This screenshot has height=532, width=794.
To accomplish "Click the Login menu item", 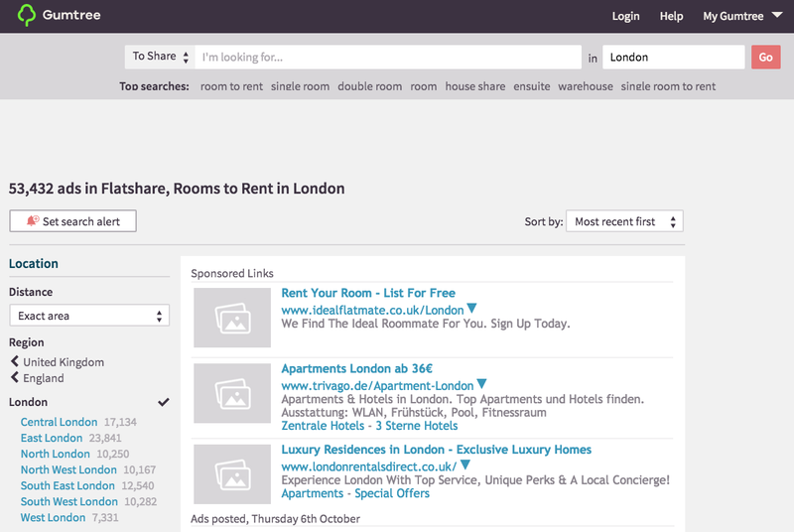I will point(625,16).
